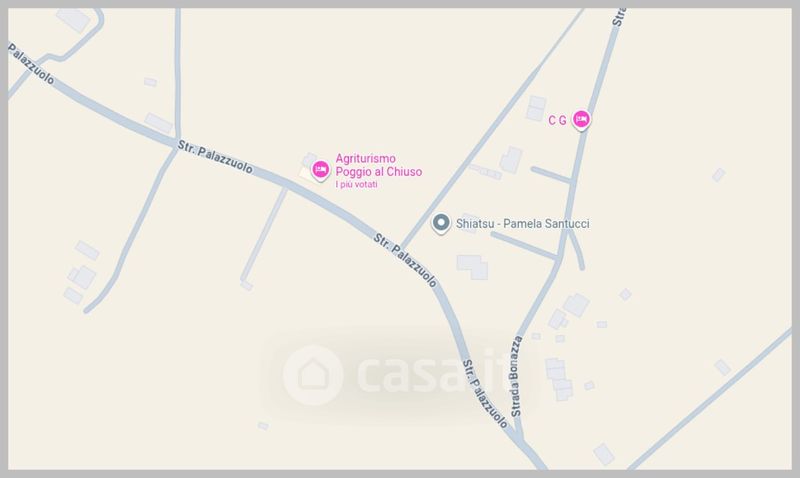Viewport: 800px width, 478px height.
Task: Click the cut-off 'Stra' road label at the top-right
Action: coord(618,17)
